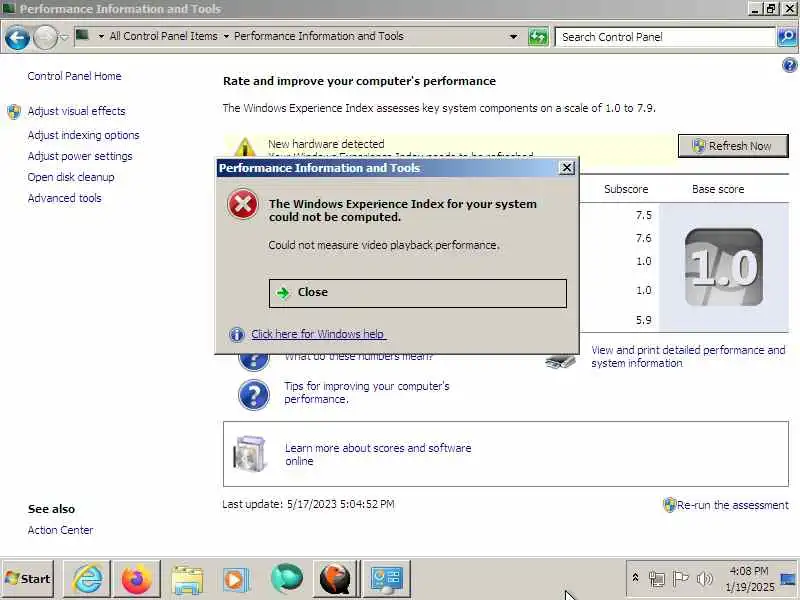Expand the arrow before All Control Panel Items
Image resolution: width=800 pixels, height=600 pixels.
[x=101, y=36]
